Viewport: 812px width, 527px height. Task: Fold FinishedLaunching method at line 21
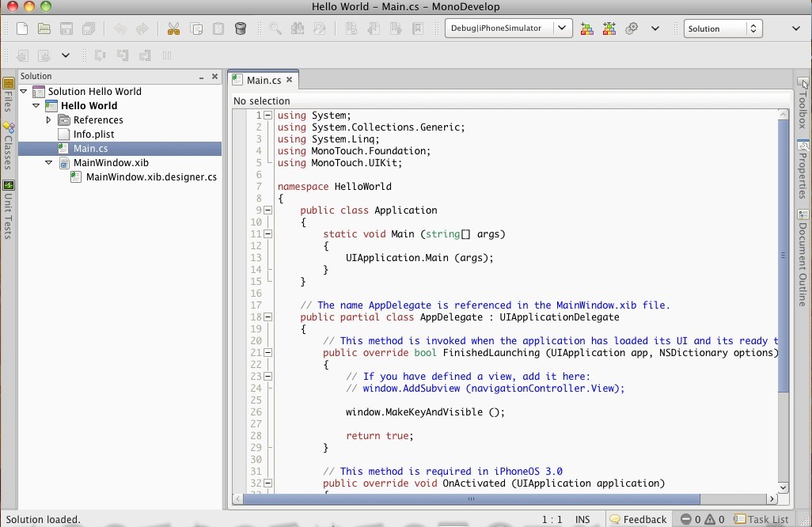click(268, 353)
